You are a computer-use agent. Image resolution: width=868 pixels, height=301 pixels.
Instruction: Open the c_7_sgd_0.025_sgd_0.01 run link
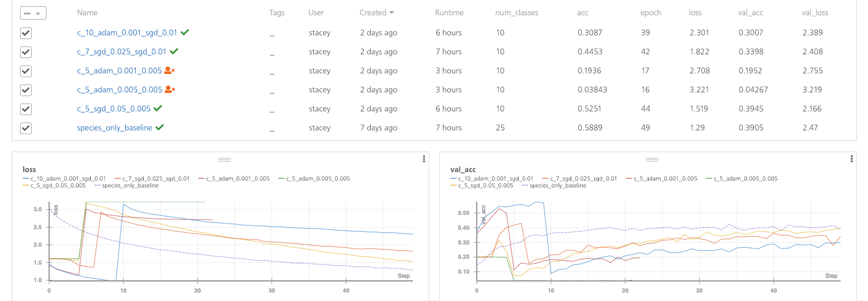tap(121, 52)
